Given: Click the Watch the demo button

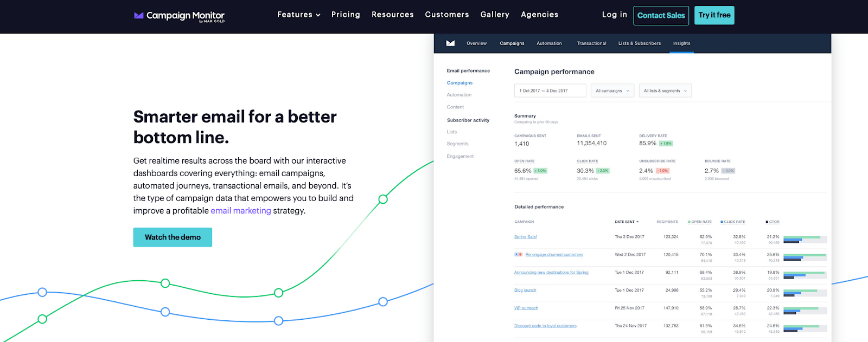Looking at the screenshot, I should pos(173,237).
